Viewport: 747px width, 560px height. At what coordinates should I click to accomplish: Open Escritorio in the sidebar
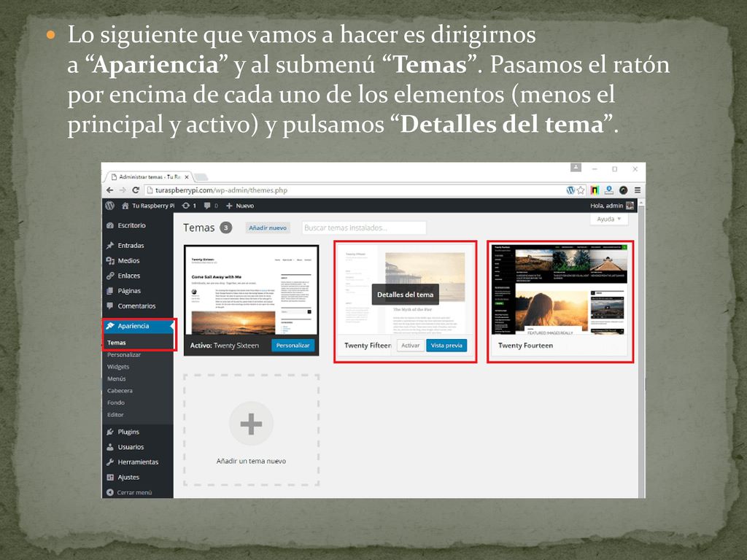tap(138, 225)
